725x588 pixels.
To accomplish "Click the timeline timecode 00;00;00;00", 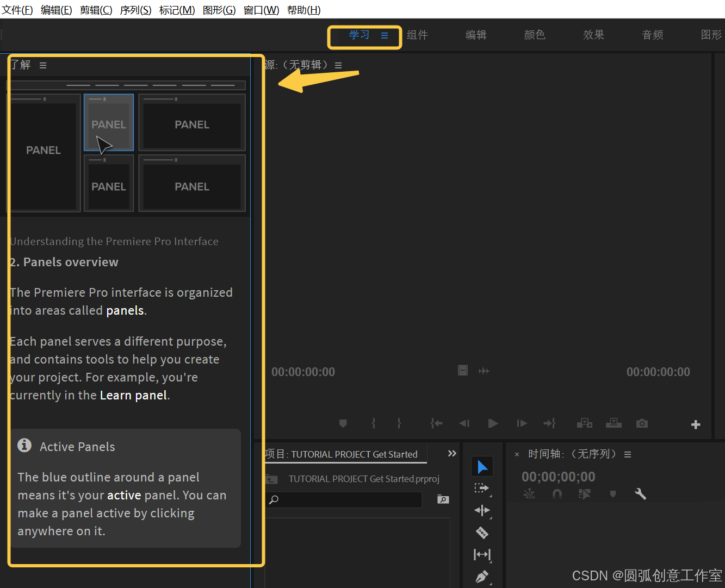I will click(559, 477).
